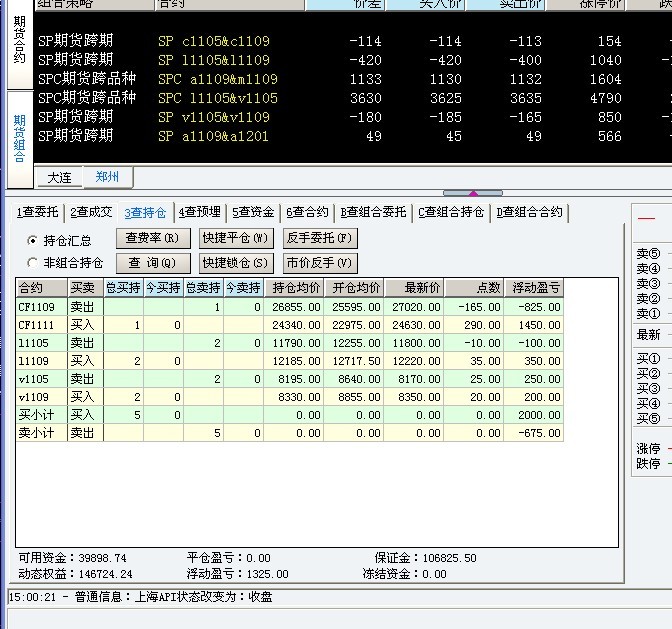Switch to the 4查预埋 tab
This screenshot has height=629, width=672.
tap(200, 212)
